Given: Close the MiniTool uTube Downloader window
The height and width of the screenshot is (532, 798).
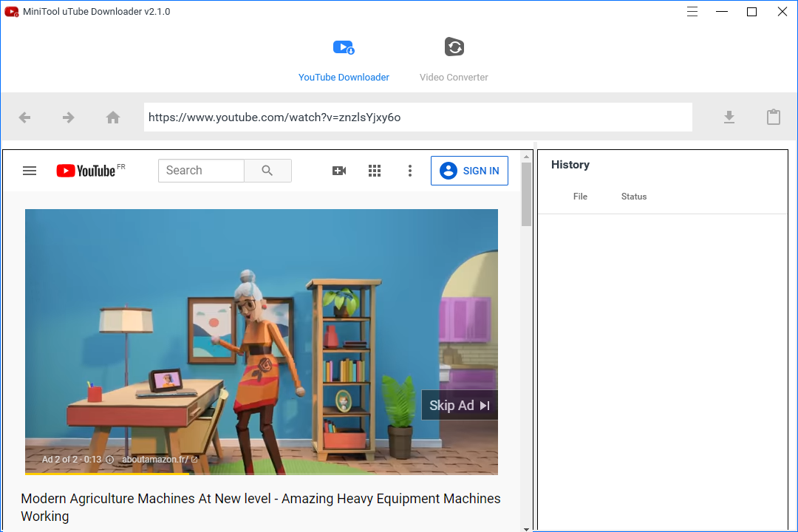Looking at the screenshot, I should [x=782, y=12].
